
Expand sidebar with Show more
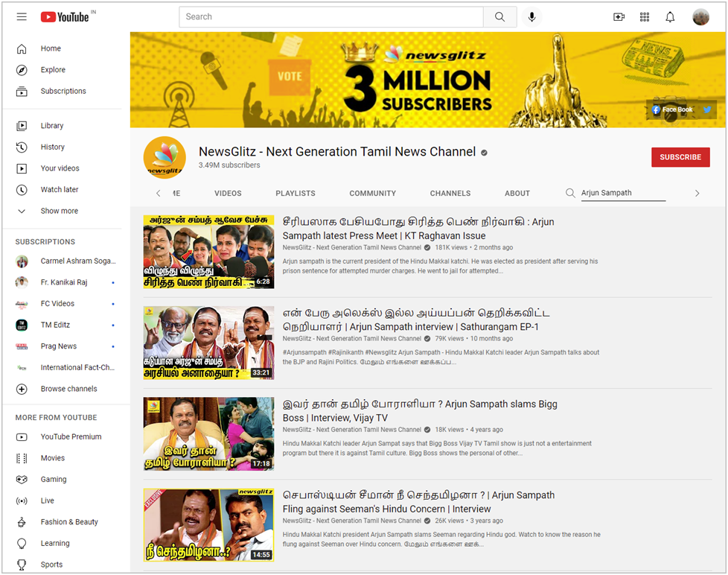pyautogui.click(x=63, y=211)
